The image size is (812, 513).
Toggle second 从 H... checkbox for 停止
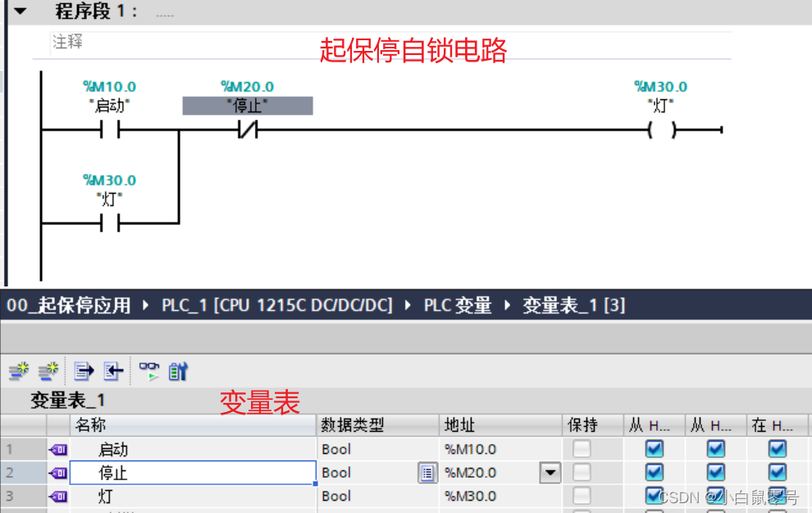pos(716,473)
